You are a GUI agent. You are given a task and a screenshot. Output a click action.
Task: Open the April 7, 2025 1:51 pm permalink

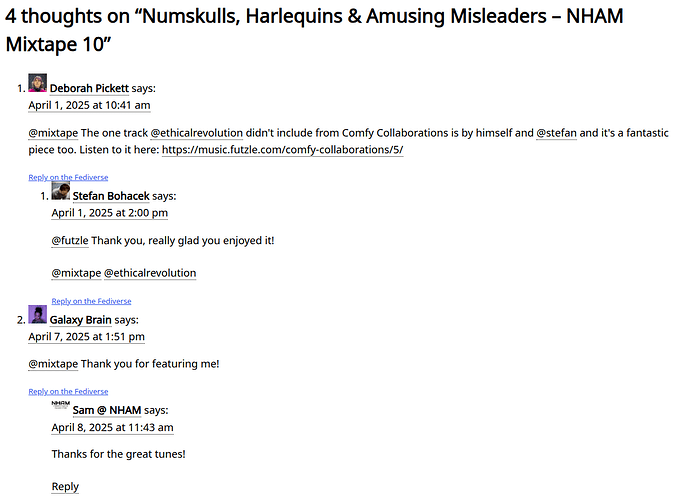coord(86,337)
